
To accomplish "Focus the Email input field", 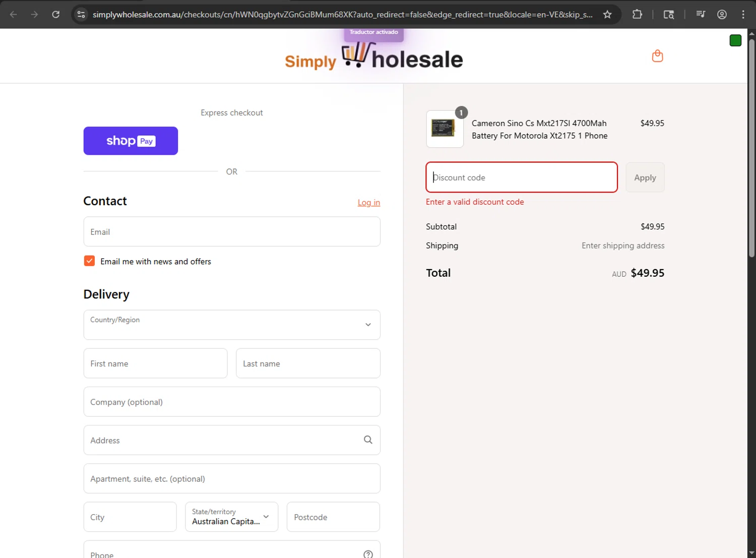I will tap(232, 232).
